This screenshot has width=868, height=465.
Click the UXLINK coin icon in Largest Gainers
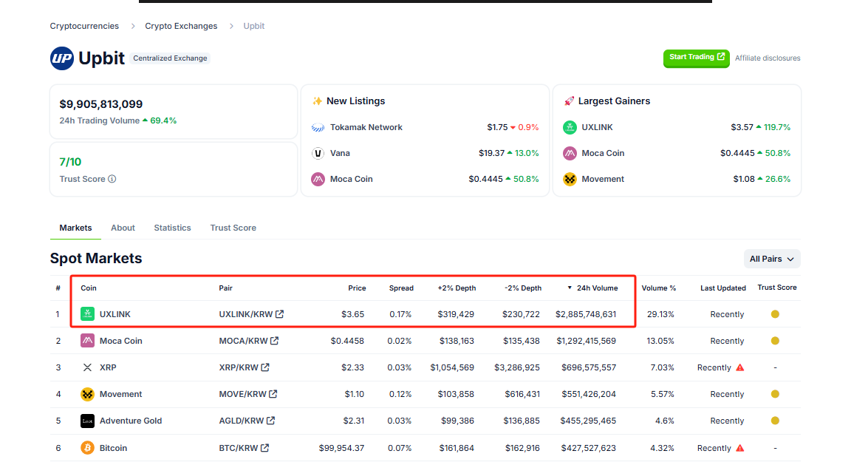click(x=570, y=127)
